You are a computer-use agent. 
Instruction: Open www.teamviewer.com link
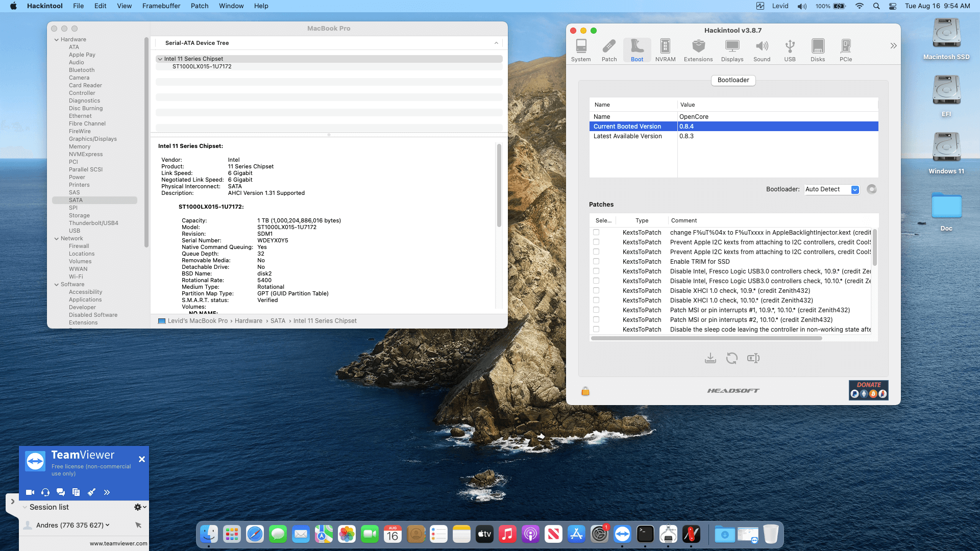click(118, 544)
